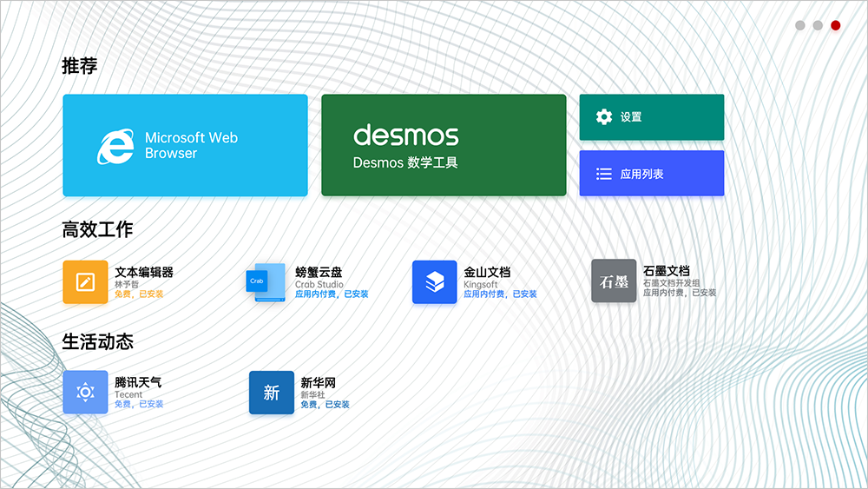
Task: Click the list icon in 应用列表
Action: [x=604, y=174]
